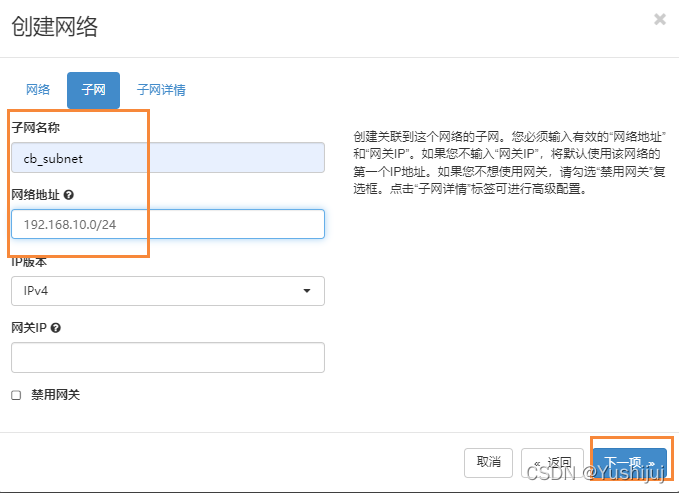Click the 创建网络 dialog title

pyautogui.click(x=55, y=26)
